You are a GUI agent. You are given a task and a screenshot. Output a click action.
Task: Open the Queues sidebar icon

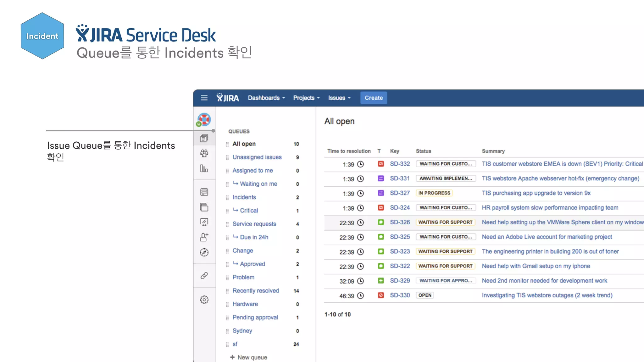coord(204,138)
